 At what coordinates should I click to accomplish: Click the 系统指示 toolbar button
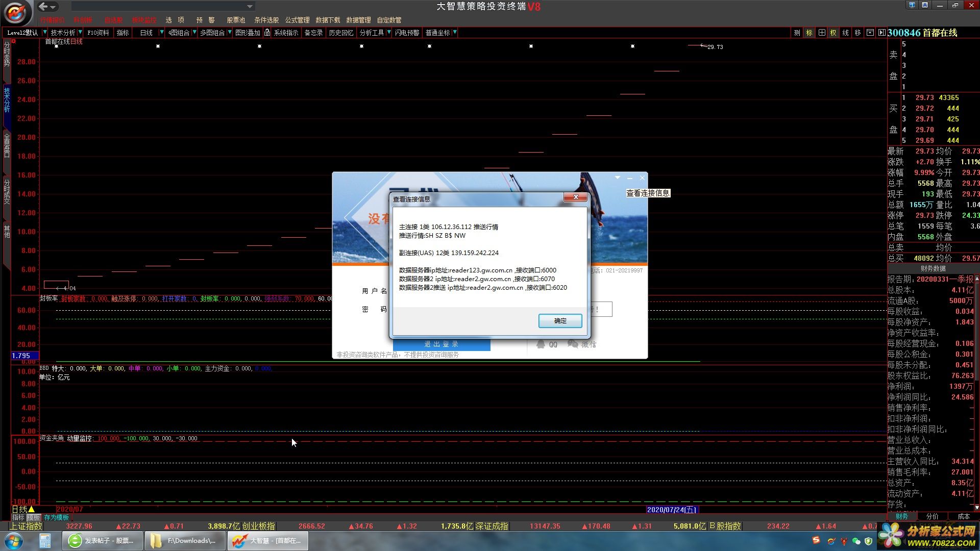(286, 32)
